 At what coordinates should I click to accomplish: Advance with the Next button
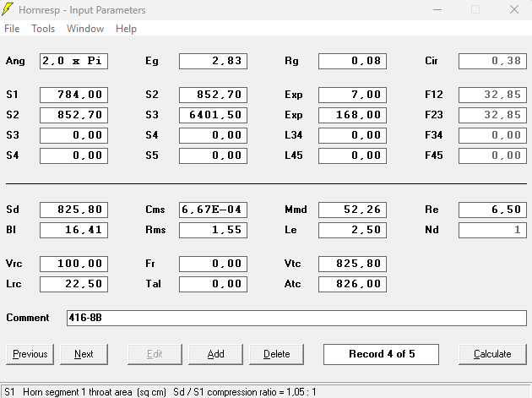(x=84, y=354)
